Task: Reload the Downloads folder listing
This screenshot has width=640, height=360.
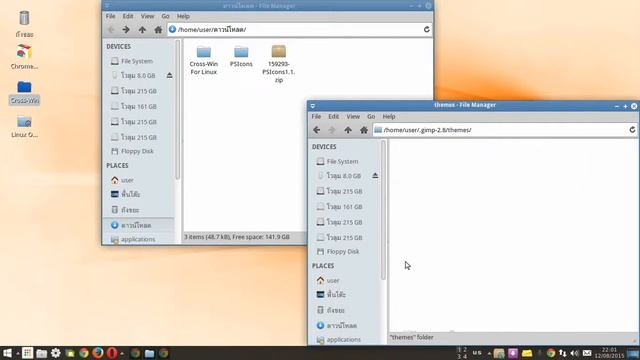Action: click(x=427, y=29)
